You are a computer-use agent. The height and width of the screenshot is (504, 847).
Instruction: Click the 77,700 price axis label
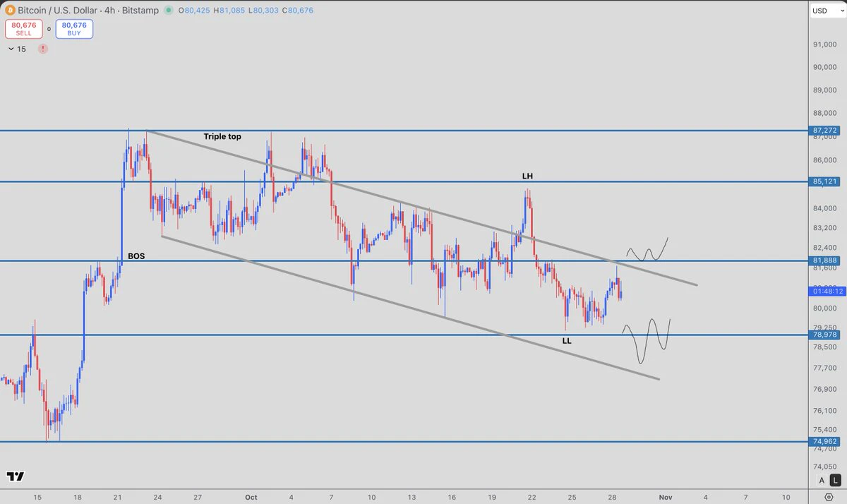pyautogui.click(x=825, y=368)
